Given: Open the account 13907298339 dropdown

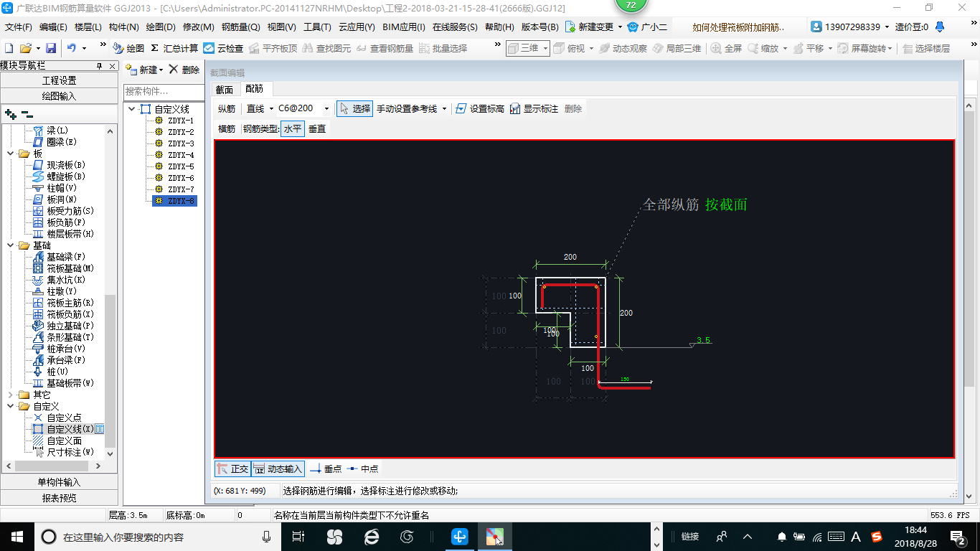Looking at the screenshot, I should coord(887,27).
